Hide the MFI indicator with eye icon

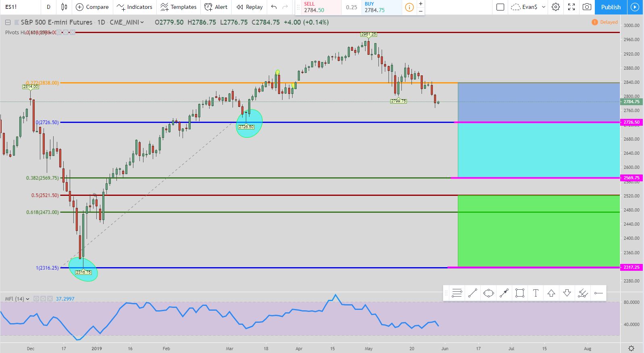point(36,299)
